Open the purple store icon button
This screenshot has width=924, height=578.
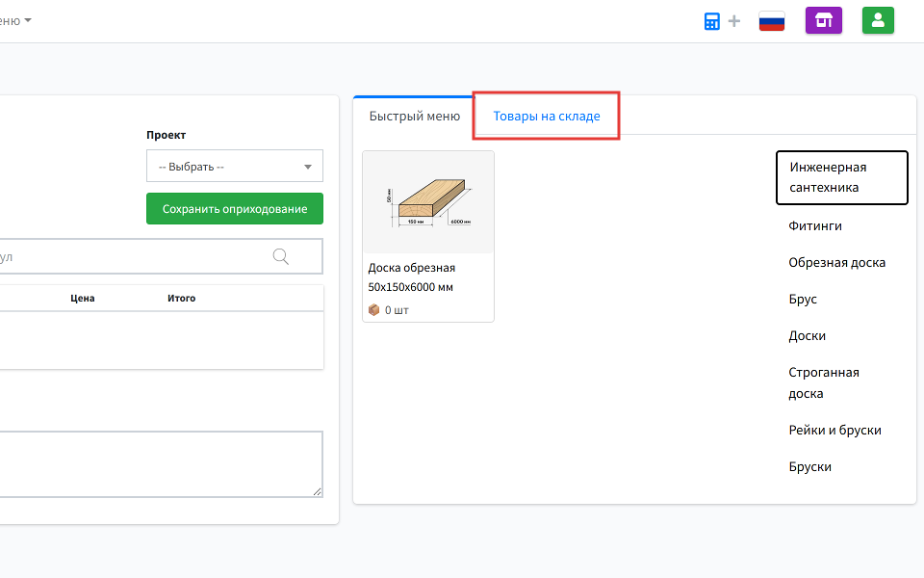tap(823, 20)
